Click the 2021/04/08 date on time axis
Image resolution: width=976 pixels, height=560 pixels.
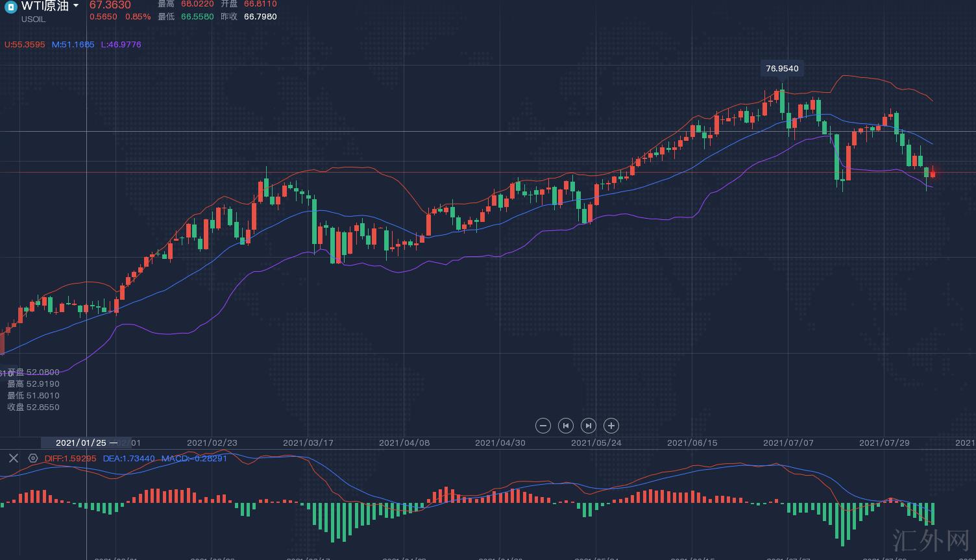pyautogui.click(x=404, y=443)
